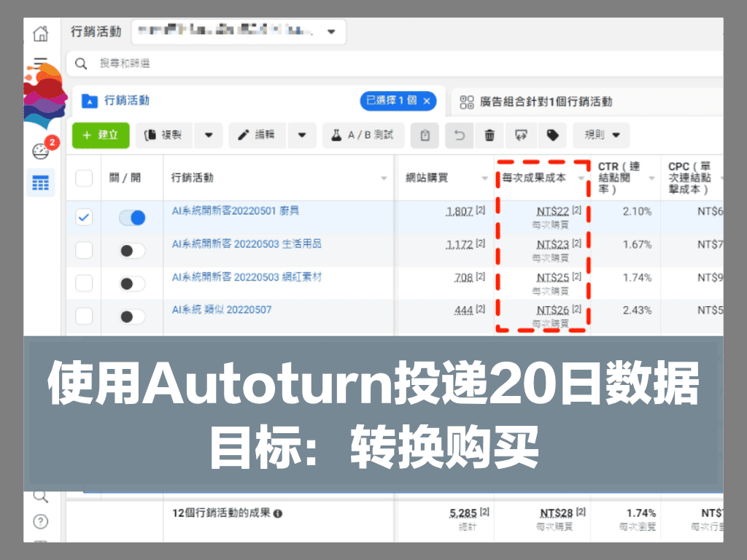Open the dropdown arrow next to 複製
Image resolution: width=747 pixels, height=560 pixels.
(209, 135)
